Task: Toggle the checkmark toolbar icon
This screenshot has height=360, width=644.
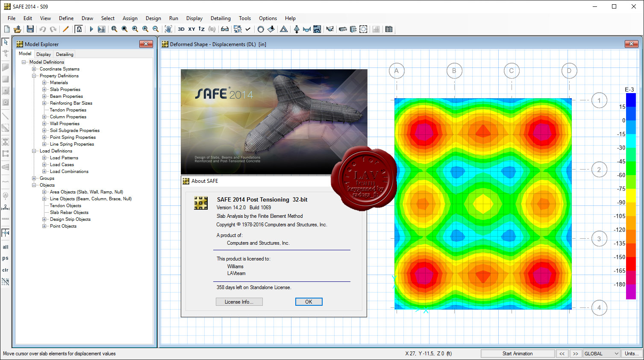Action: (248, 29)
